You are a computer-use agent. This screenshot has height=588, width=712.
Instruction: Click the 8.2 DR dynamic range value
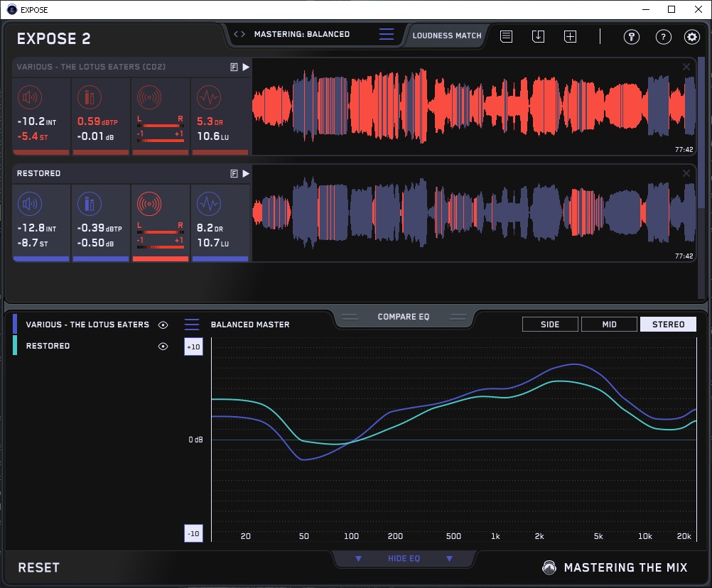click(x=210, y=228)
